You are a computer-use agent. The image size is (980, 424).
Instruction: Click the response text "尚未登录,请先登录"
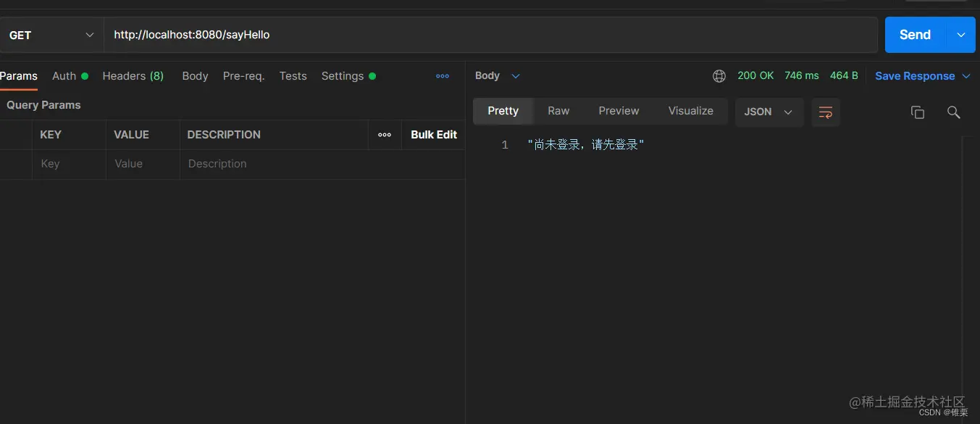(x=586, y=145)
